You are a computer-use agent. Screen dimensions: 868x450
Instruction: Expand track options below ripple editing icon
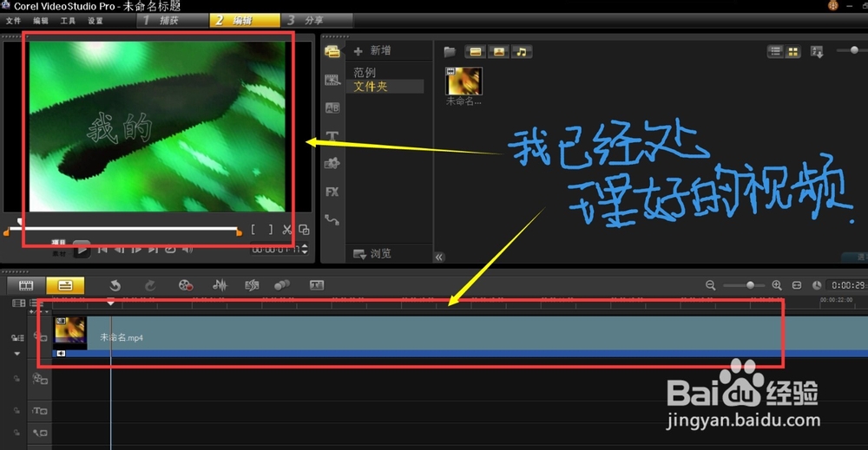17,353
